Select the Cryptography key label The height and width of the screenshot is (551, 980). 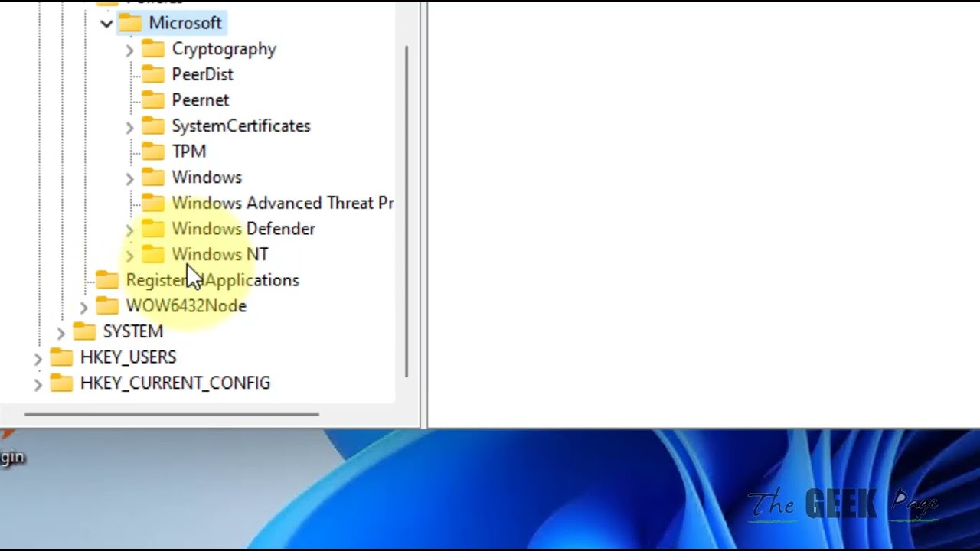pos(224,49)
